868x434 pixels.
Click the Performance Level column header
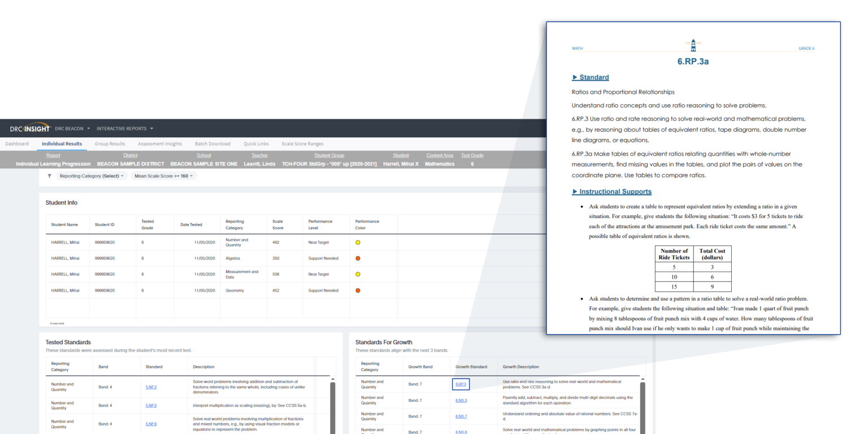[x=320, y=225]
